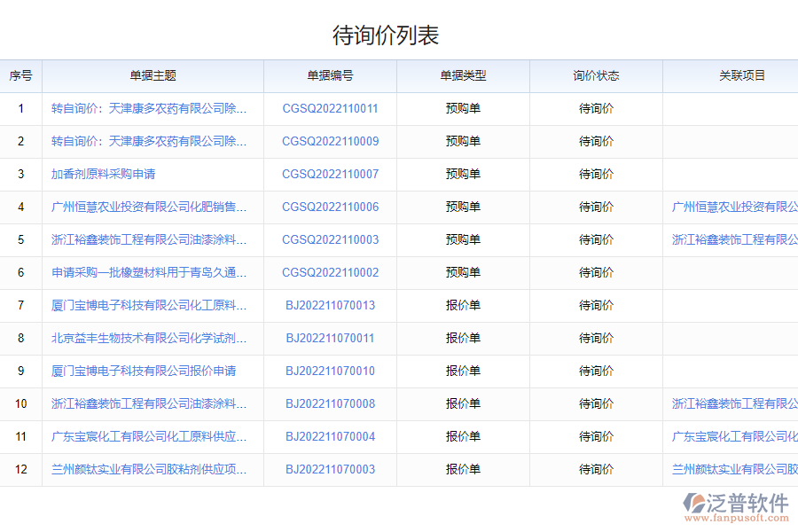Select the 待询价 status cell in row 6
This screenshot has height=532, width=798.
click(596, 273)
